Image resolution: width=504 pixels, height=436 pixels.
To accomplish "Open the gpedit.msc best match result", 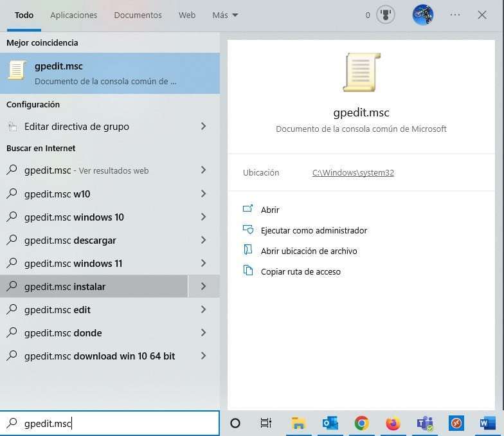I will pos(109,73).
